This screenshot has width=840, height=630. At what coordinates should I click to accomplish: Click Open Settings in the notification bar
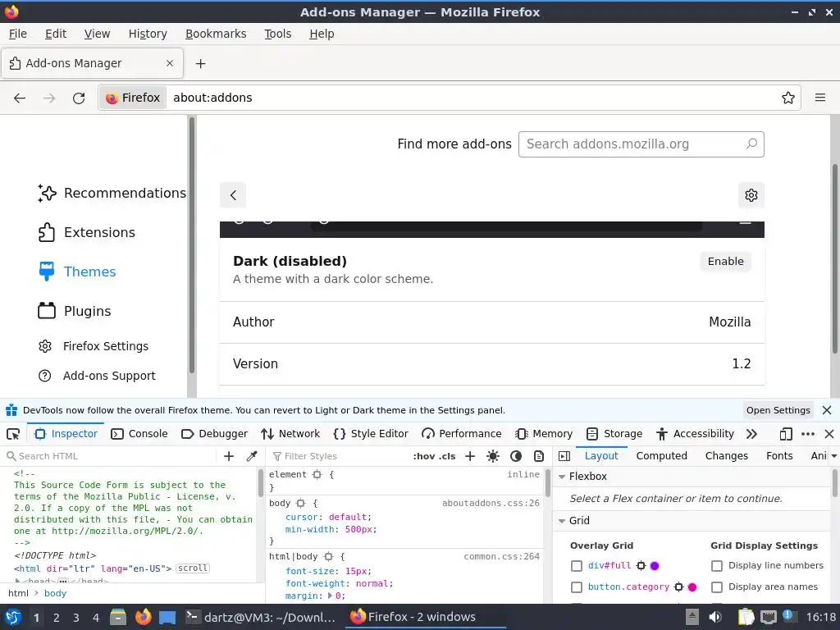(778, 410)
